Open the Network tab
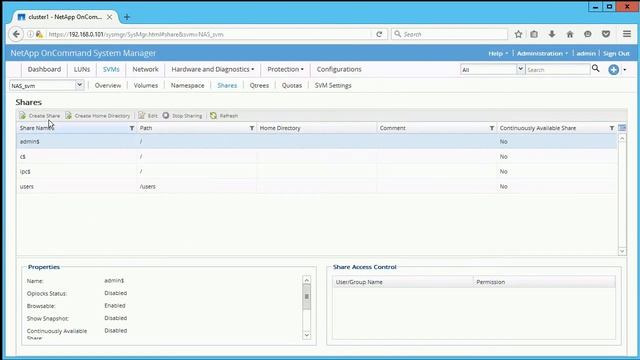This screenshot has width=640, height=360. click(x=145, y=69)
